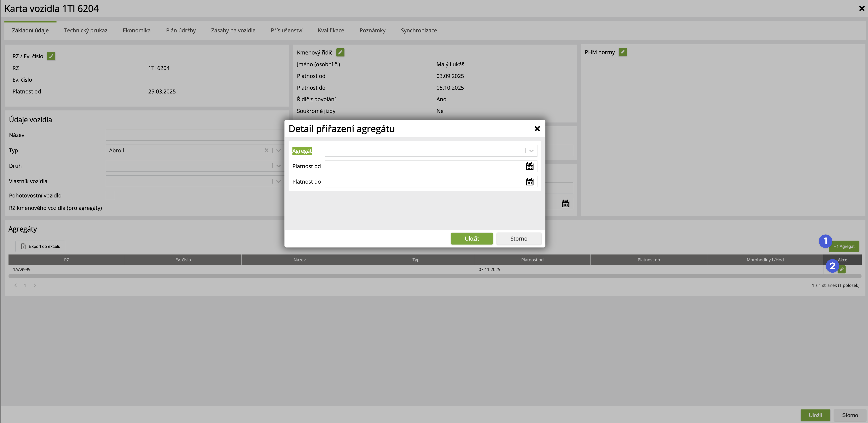This screenshot has height=423, width=868.
Task: Click Uložit in the aggregate dialog
Action: [471, 238]
